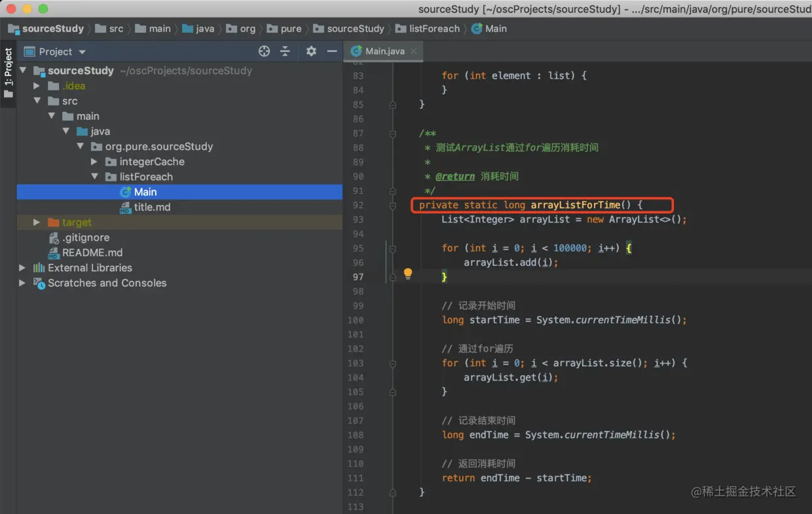Expand Scratches and Consoles node
Viewport: 812px width, 514px height.
tap(23, 283)
